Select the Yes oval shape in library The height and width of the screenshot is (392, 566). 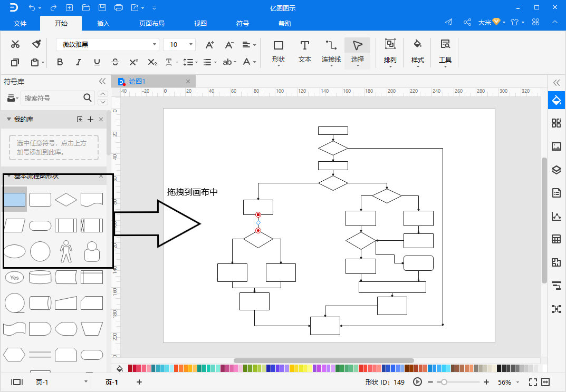14,277
